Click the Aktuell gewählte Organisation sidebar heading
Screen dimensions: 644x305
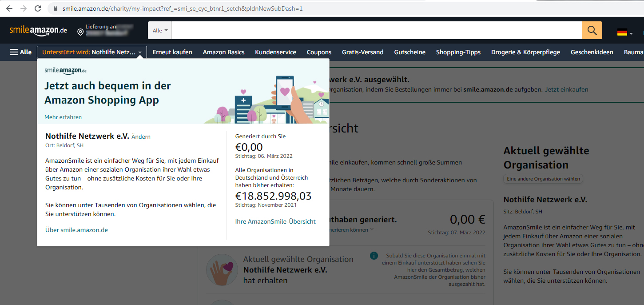pos(546,158)
